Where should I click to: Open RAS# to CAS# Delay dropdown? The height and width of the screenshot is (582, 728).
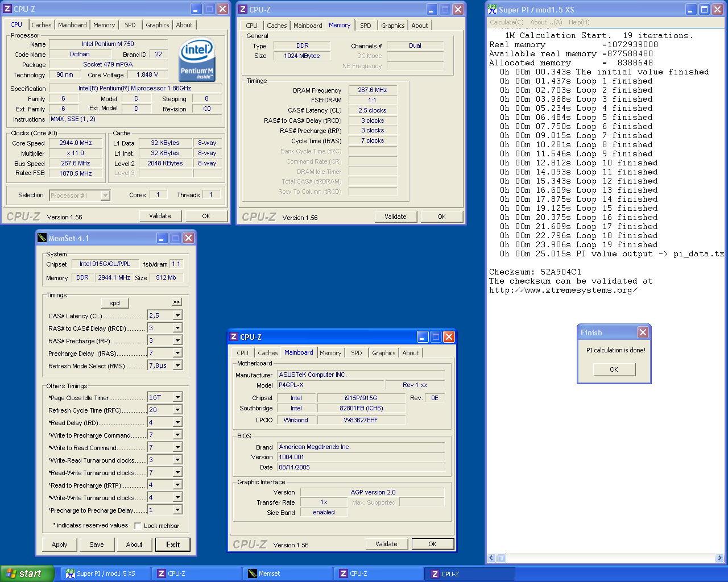click(177, 328)
